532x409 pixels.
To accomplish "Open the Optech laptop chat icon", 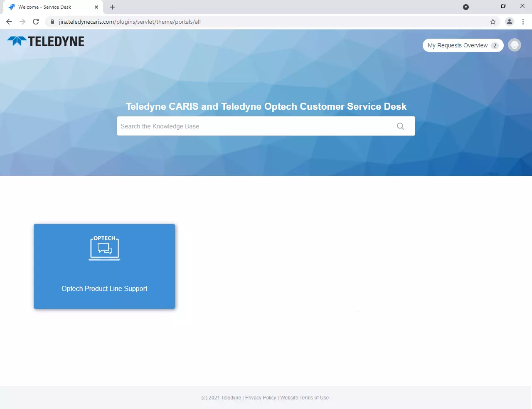I will click(x=104, y=248).
